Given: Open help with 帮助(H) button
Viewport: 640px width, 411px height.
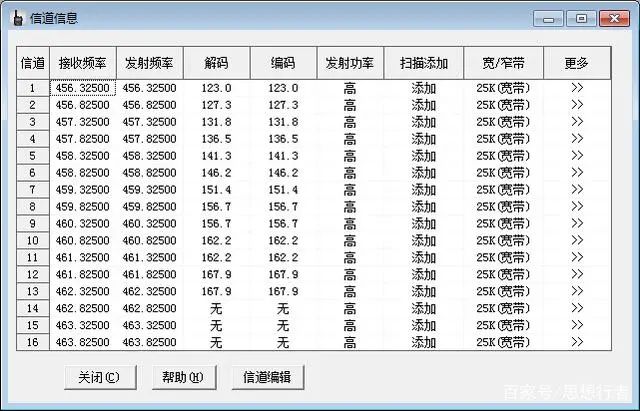Looking at the screenshot, I should point(184,377).
